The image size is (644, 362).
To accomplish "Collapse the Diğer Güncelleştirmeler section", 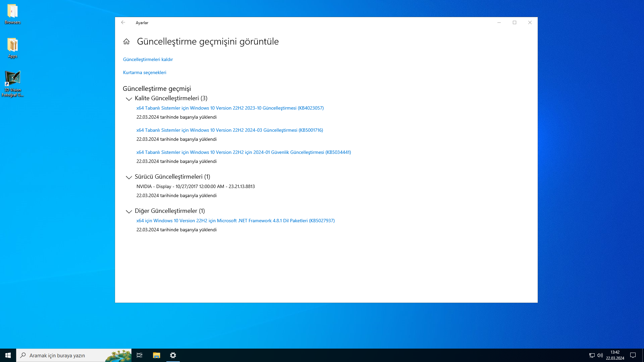I will pos(129,211).
